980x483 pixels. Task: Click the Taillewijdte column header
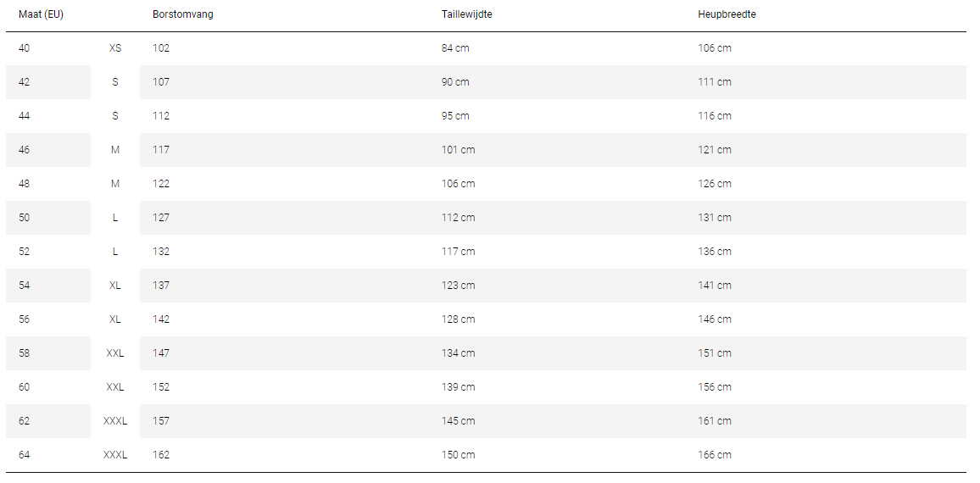click(466, 14)
